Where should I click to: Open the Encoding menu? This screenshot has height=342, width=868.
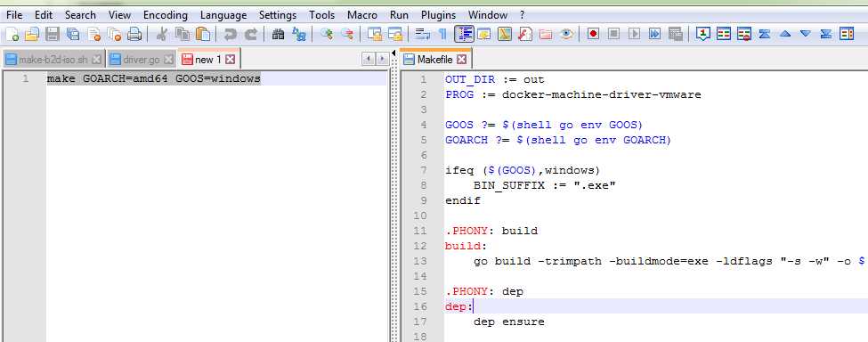(165, 15)
